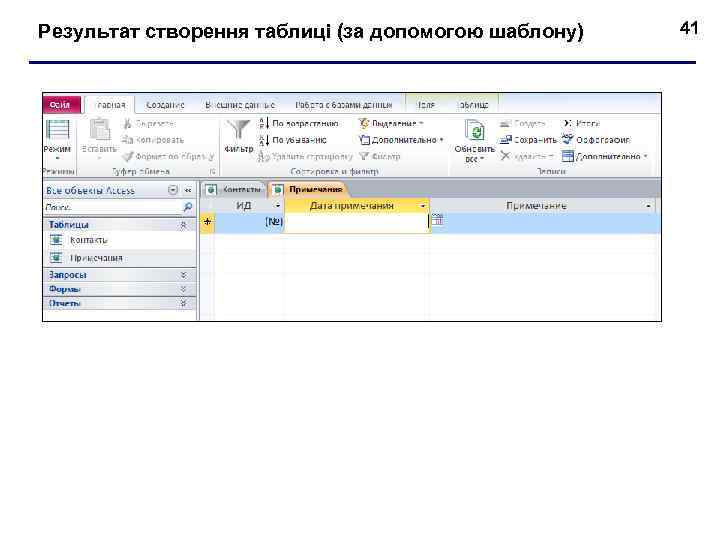Open Дата примечания column dropdown arrow
The height and width of the screenshot is (540, 720).
point(423,206)
